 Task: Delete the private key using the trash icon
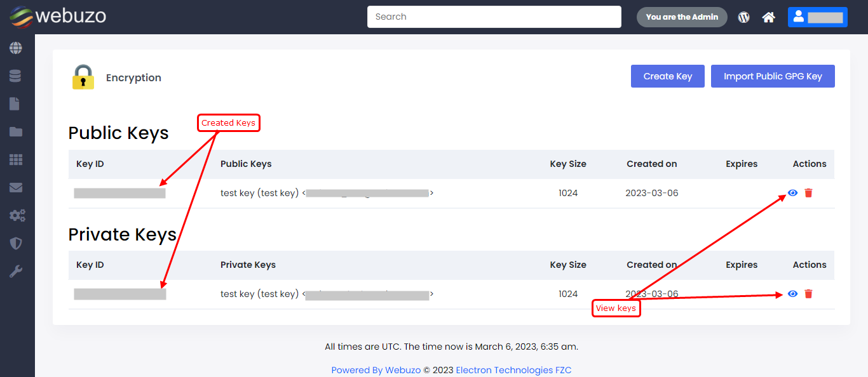(x=808, y=294)
